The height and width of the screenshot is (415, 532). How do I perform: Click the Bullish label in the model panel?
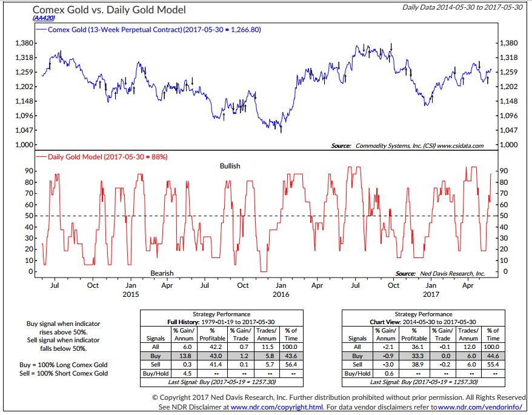click(230, 165)
